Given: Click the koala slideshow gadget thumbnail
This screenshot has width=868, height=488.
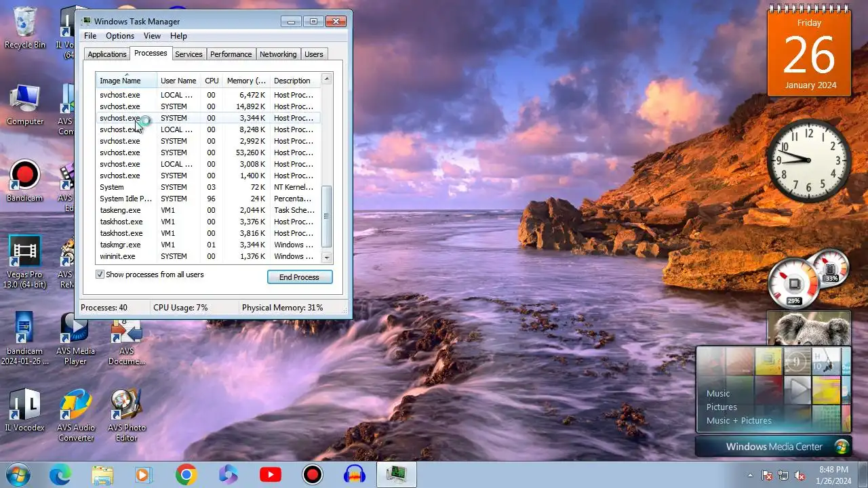Looking at the screenshot, I should point(809,328).
